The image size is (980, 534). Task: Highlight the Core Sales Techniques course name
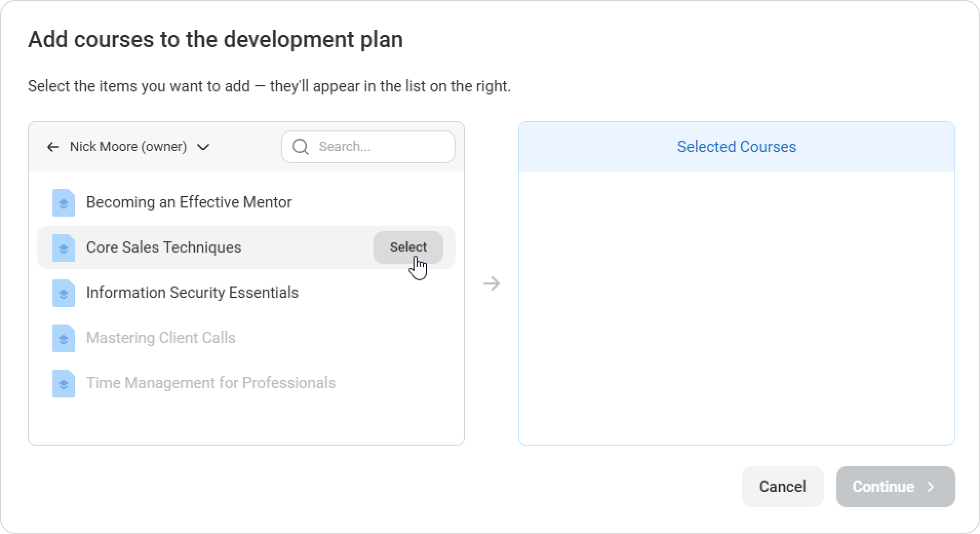(x=164, y=247)
